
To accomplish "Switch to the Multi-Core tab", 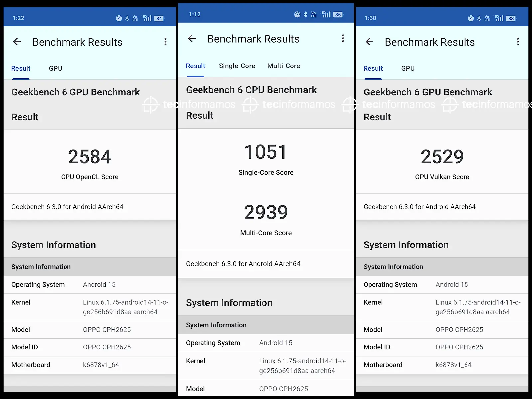I will pos(284,66).
